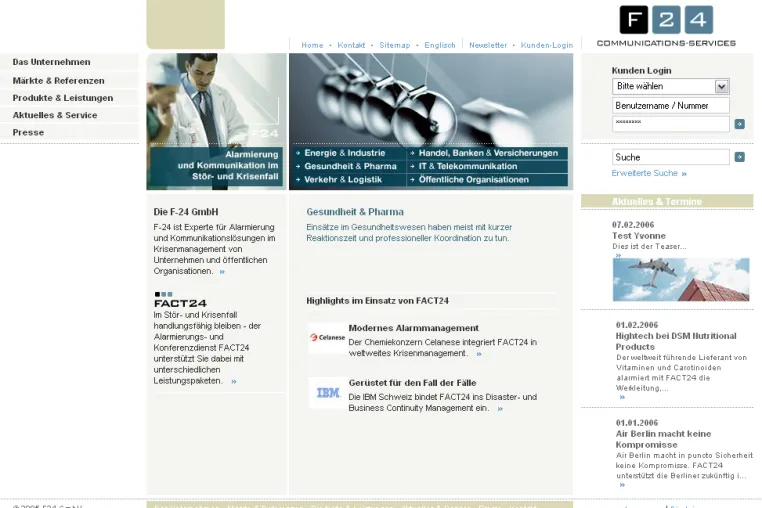Image resolution: width=762 pixels, height=508 pixels.
Task: Select Handel, Banken & Versicherungen market
Action: click(x=488, y=153)
